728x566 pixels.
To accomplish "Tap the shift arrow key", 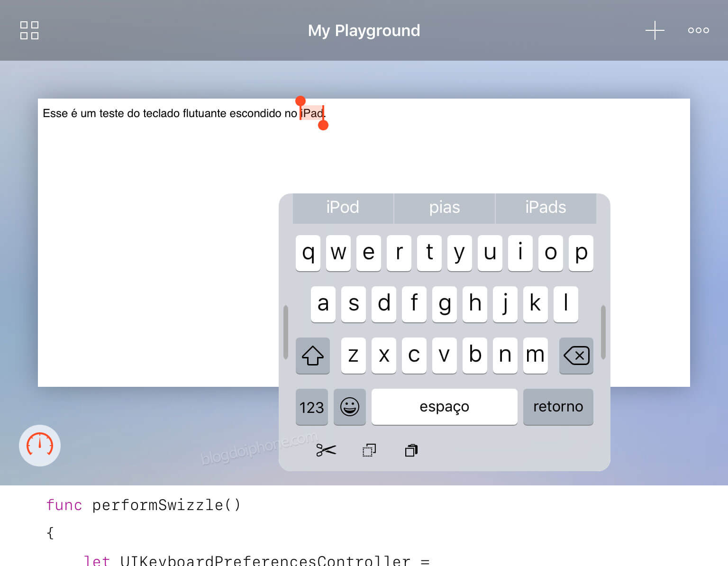I will coord(313,356).
